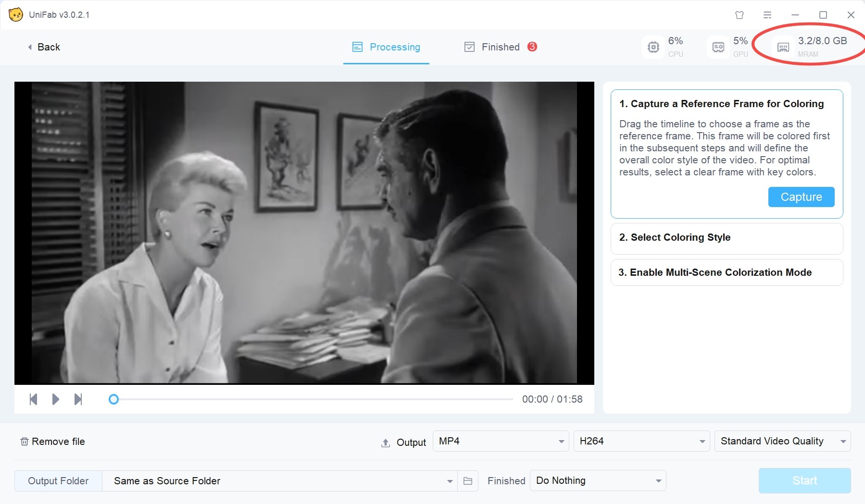Click the UniFab app logo icon
The image size is (865, 504).
(16, 14)
